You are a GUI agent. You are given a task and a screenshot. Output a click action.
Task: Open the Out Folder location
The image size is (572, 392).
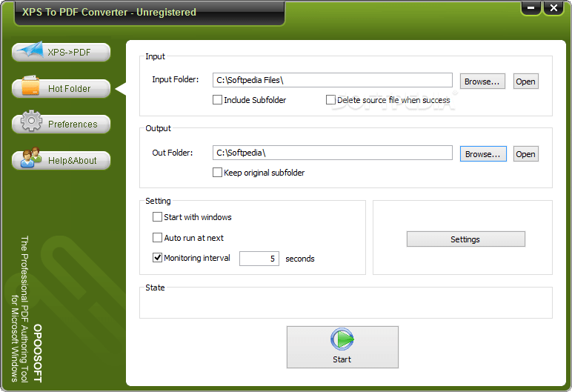525,154
